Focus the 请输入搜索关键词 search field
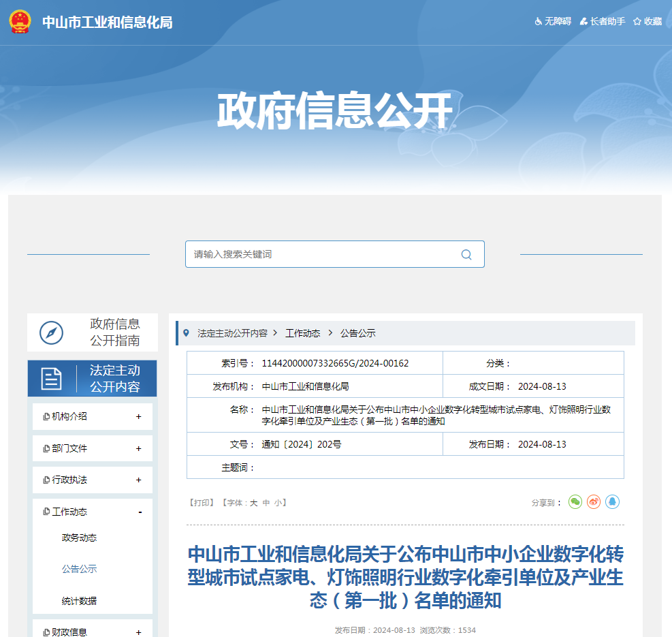 (320, 254)
